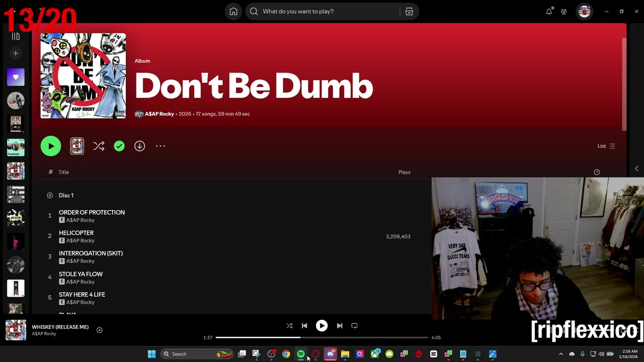644x362 pixels.
Task: Skip to next track
Action: click(340, 326)
